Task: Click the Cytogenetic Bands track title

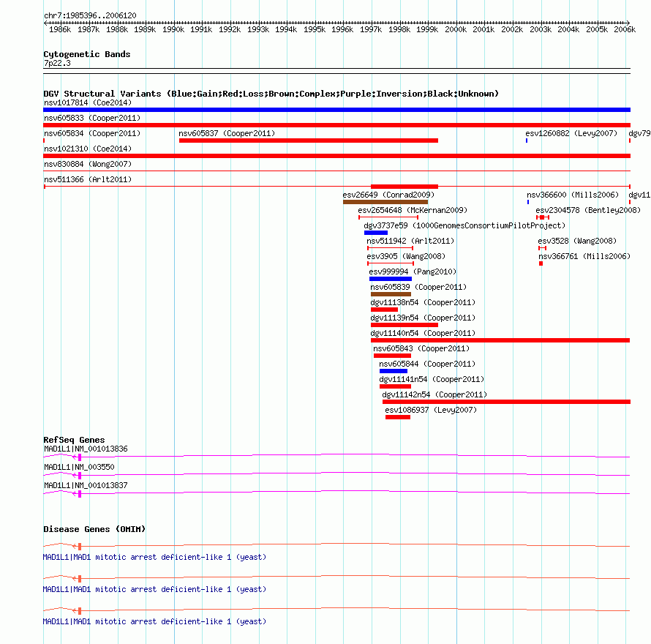Action: point(87,54)
